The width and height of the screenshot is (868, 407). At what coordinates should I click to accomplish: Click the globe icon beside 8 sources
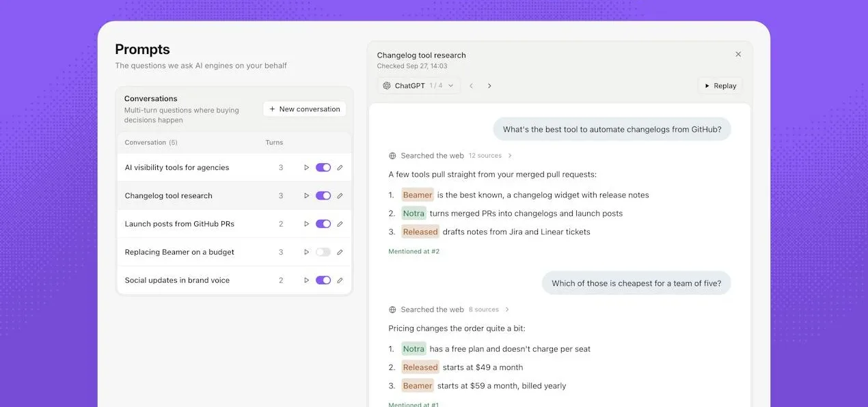pyautogui.click(x=392, y=309)
